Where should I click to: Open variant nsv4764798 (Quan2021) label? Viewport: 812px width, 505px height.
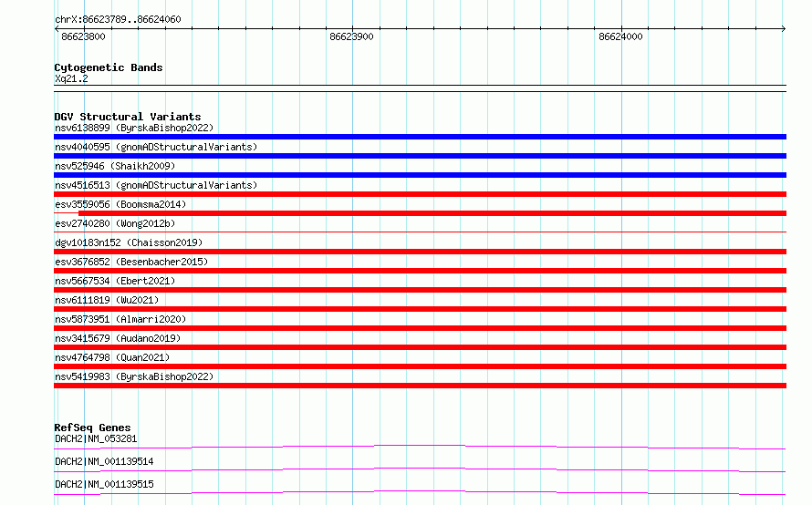point(112,357)
